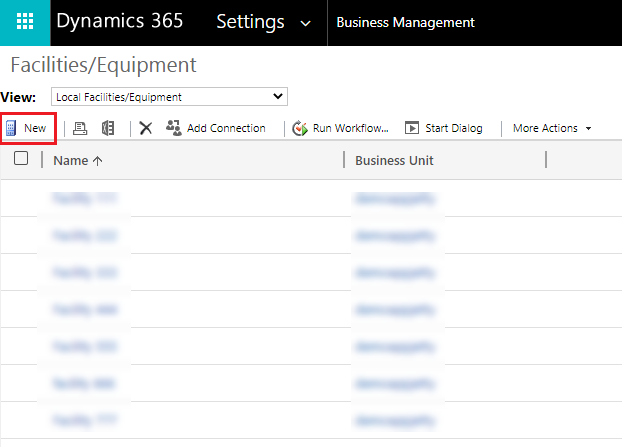Click the Add Connection people icon
Screen dimensions: 622x447
(174, 128)
